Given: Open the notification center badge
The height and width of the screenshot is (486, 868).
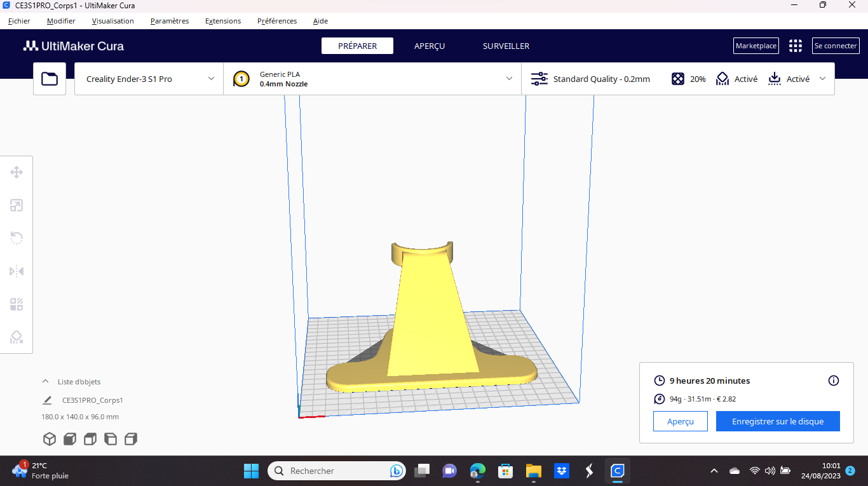Looking at the screenshot, I should (x=850, y=471).
